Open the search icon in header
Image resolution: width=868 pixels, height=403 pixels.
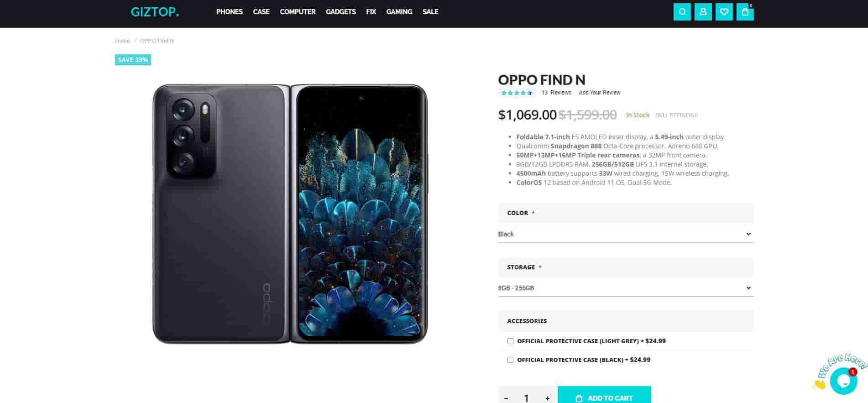[x=682, y=12]
